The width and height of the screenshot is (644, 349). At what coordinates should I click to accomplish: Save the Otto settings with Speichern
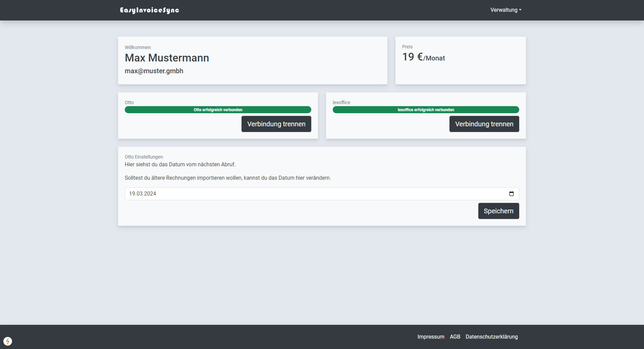pyautogui.click(x=498, y=211)
